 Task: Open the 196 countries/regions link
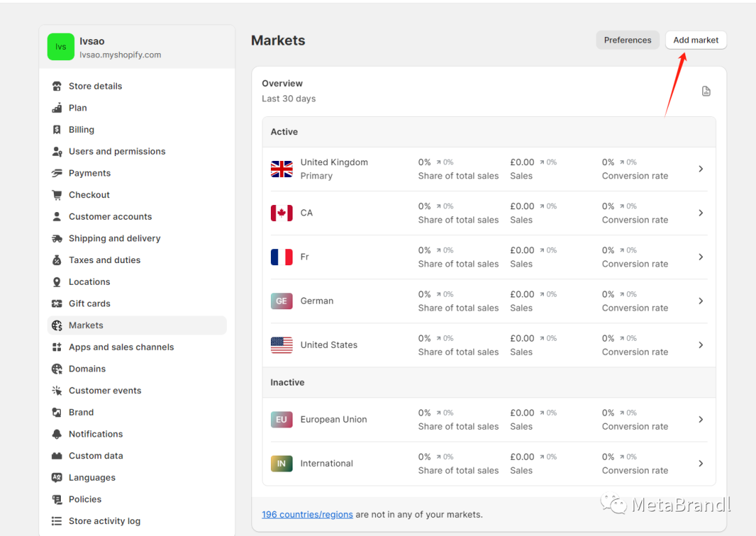(x=307, y=514)
